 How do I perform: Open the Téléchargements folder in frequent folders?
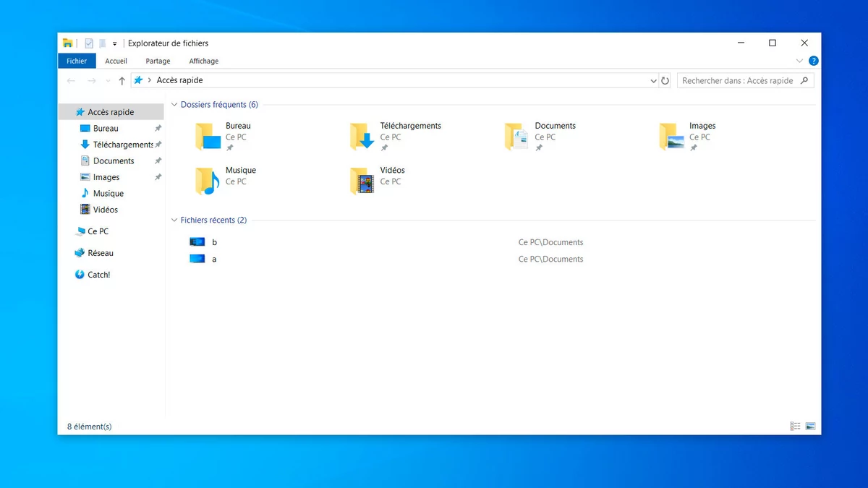[409, 126]
